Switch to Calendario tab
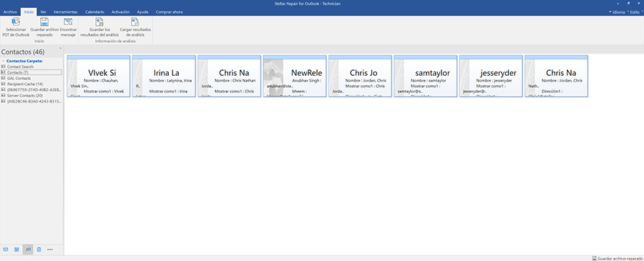 [x=94, y=12]
